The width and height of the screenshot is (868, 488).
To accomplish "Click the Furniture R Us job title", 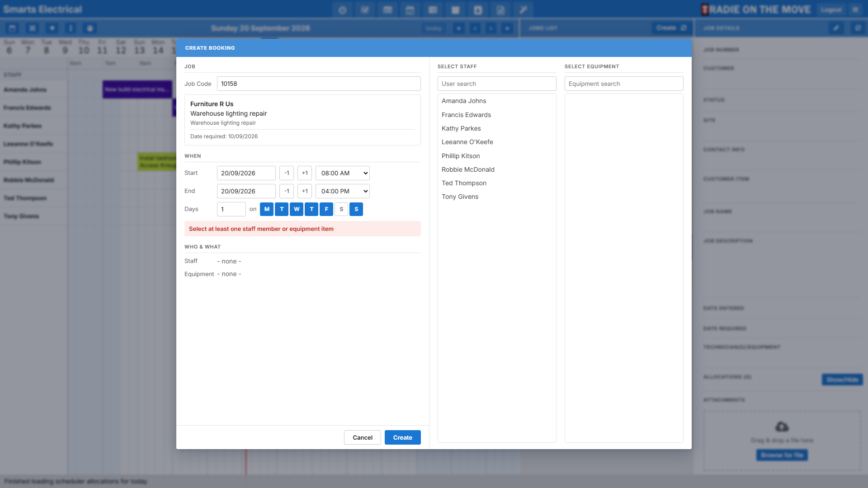I will point(212,104).
